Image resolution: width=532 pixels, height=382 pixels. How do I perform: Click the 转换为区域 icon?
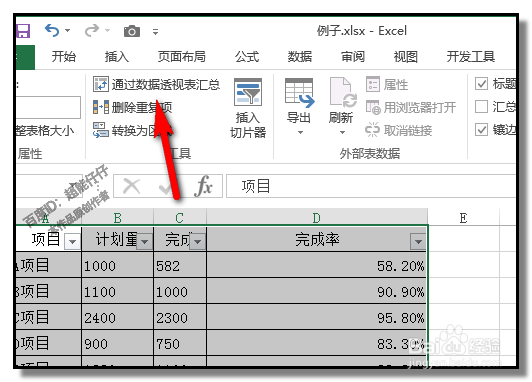pos(101,130)
